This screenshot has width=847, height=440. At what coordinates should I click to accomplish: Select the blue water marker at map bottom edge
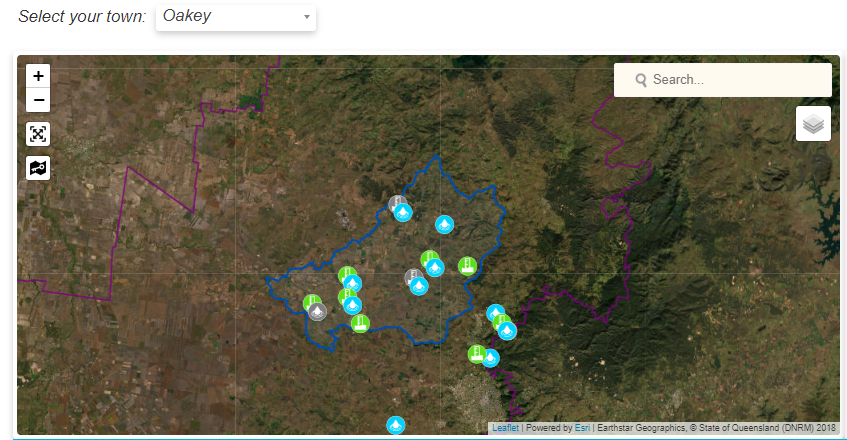tap(396, 426)
